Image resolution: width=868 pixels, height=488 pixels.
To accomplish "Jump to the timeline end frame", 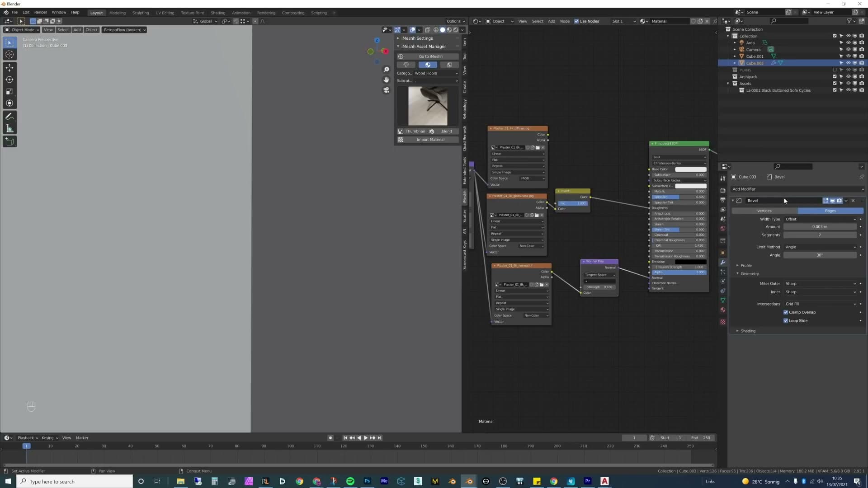I will [x=380, y=438].
